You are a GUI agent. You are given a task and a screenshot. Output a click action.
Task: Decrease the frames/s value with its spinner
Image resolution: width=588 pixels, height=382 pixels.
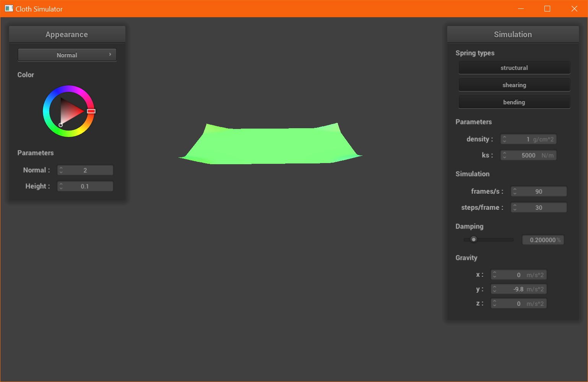click(x=515, y=193)
